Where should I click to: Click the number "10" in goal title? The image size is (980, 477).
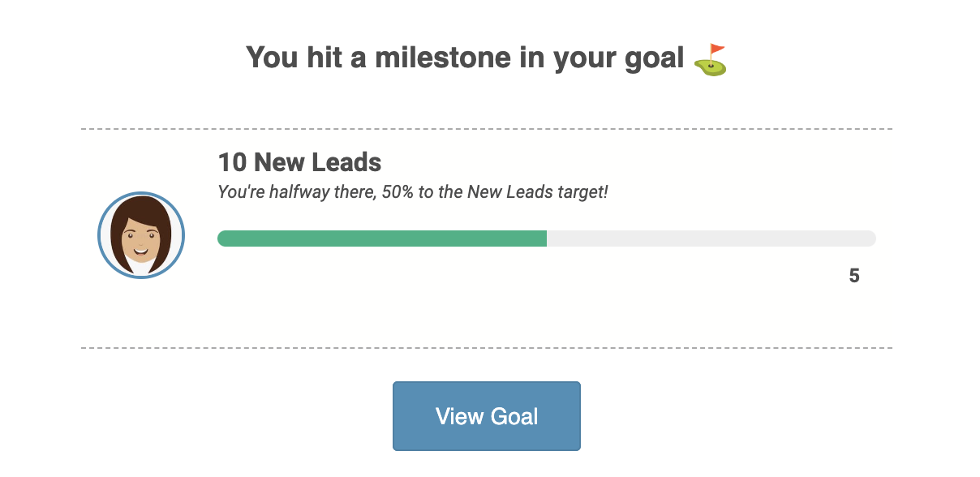point(232,162)
